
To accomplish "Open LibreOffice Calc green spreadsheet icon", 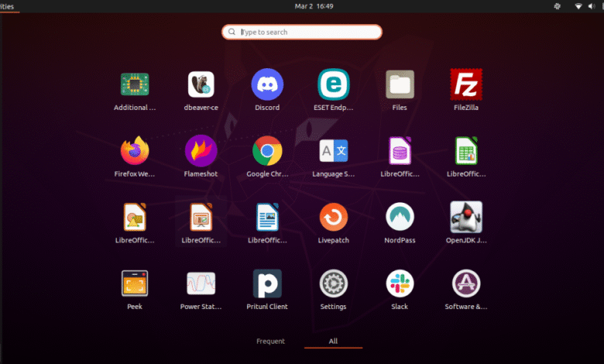I will pos(466,150).
